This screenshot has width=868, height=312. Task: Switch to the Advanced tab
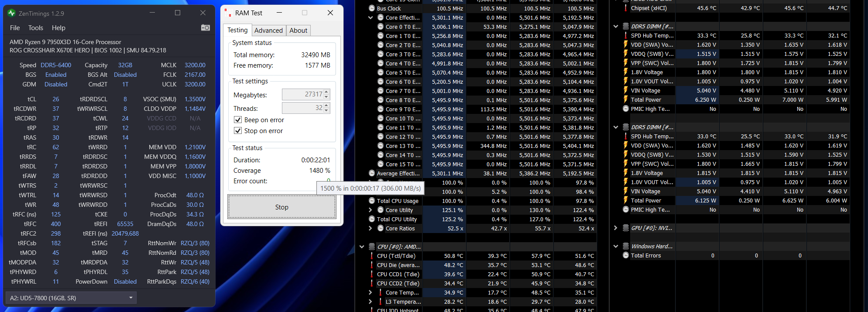pos(268,31)
